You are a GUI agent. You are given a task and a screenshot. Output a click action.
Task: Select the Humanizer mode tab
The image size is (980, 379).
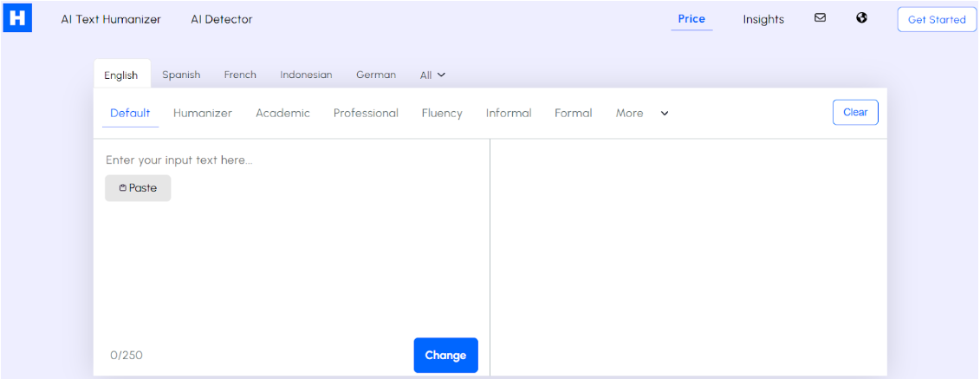(x=203, y=114)
